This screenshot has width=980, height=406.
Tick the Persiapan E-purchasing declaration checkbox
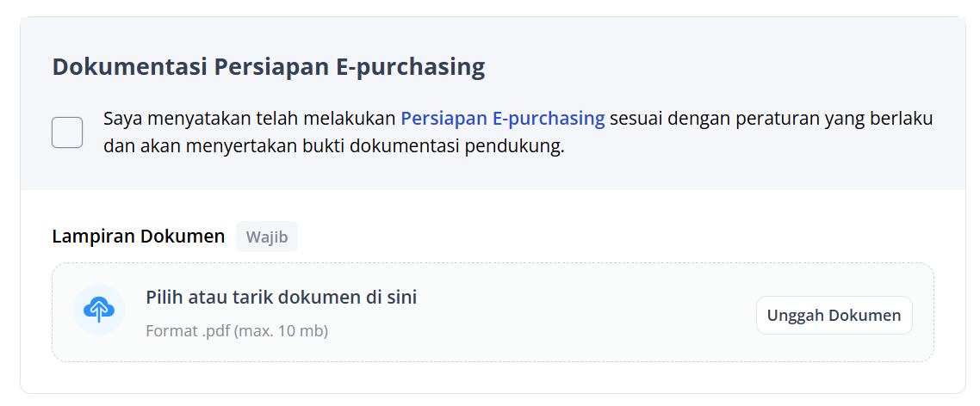point(67,132)
